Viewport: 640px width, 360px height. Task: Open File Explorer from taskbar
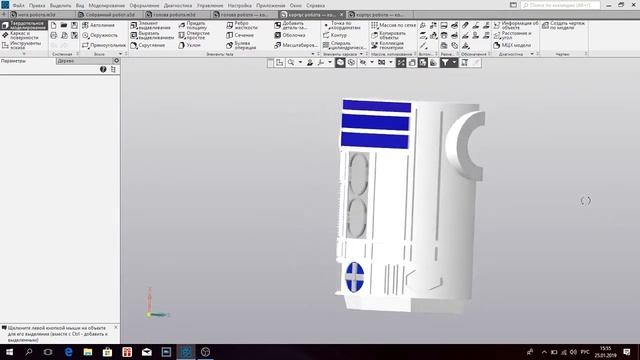(88, 352)
